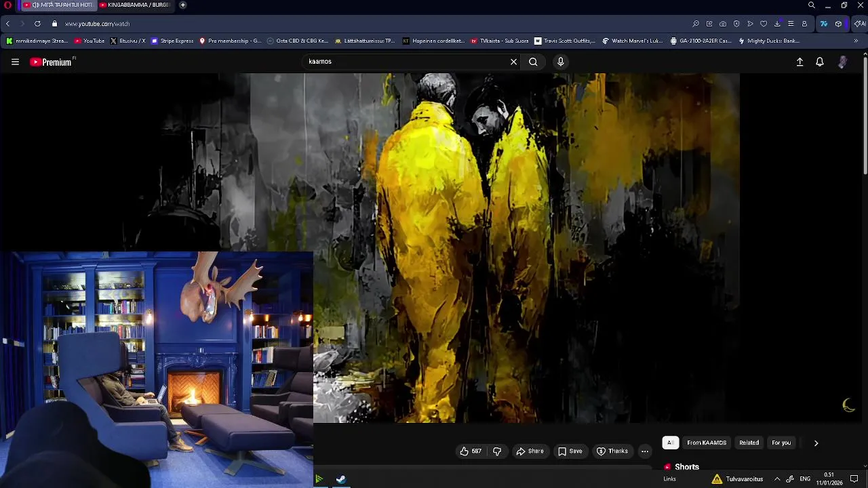Open the YouTube account avatar menu
Viewport: 868px width, 488px height.
tap(842, 62)
